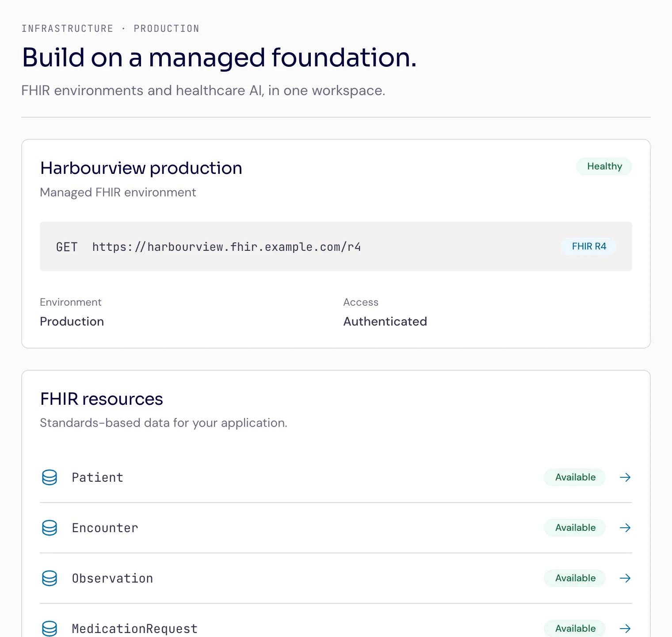Select the Encounter resource name

coord(105,528)
